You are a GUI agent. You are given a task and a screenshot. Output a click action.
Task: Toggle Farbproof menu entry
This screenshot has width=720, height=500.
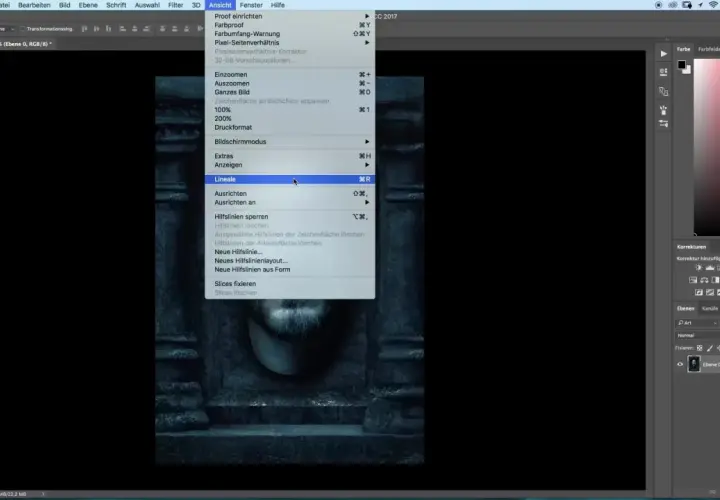point(290,25)
